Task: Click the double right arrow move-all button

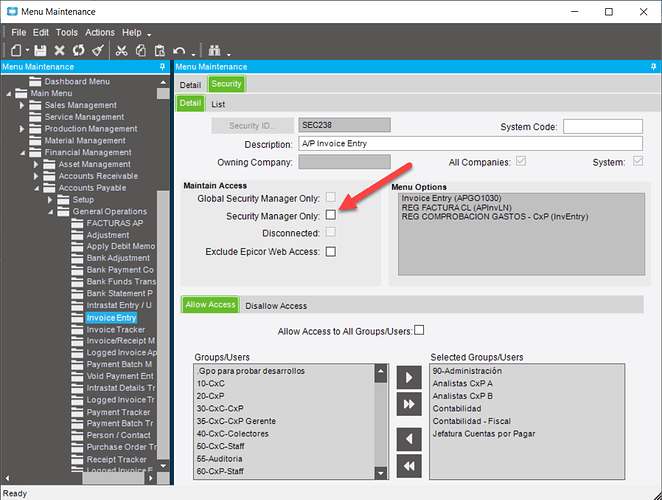Action: pos(409,404)
